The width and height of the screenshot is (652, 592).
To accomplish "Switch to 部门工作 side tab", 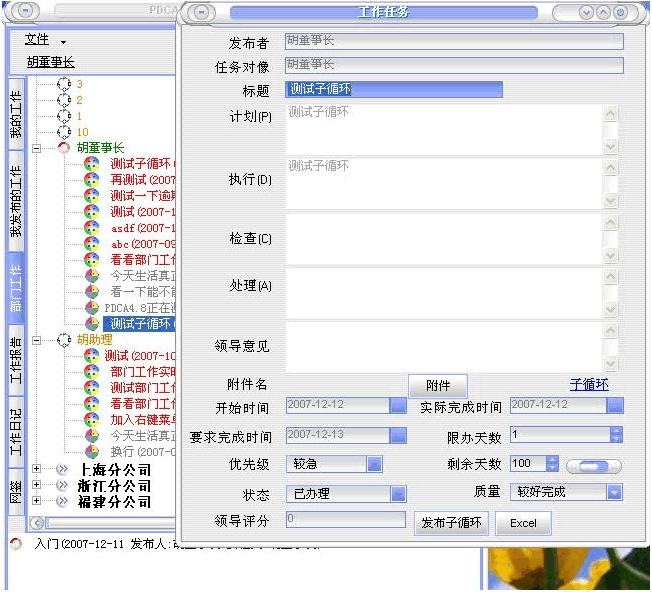I will coord(15,289).
